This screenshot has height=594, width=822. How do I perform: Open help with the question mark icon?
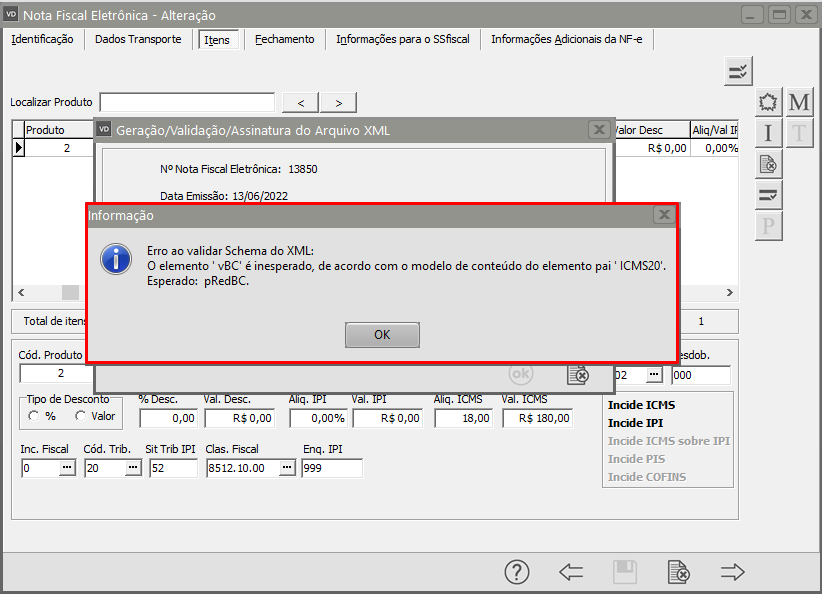[516, 572]
